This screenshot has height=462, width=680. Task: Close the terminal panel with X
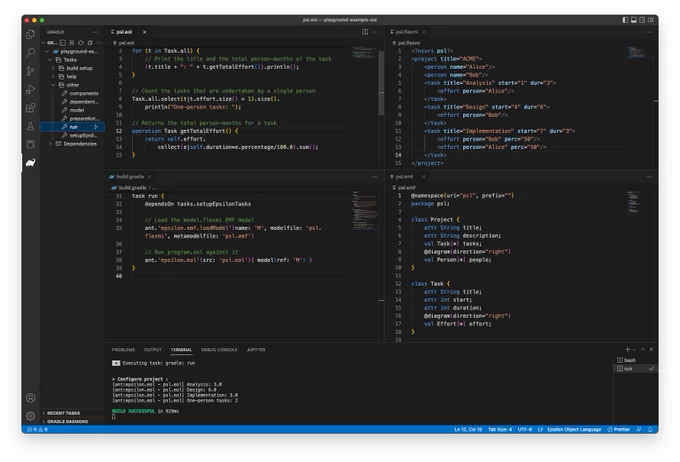[x=651, y=349]
